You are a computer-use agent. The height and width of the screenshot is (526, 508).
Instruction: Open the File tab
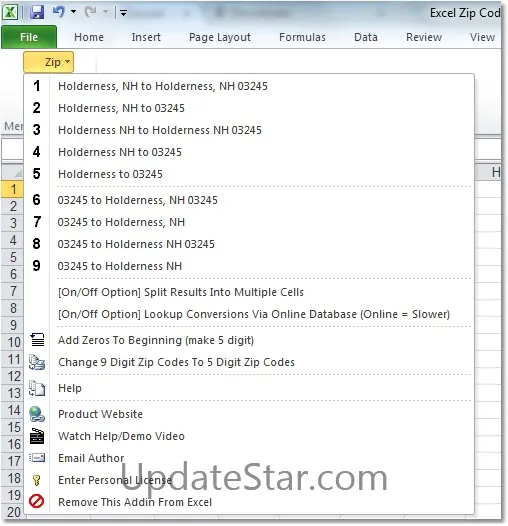(29, 37)
